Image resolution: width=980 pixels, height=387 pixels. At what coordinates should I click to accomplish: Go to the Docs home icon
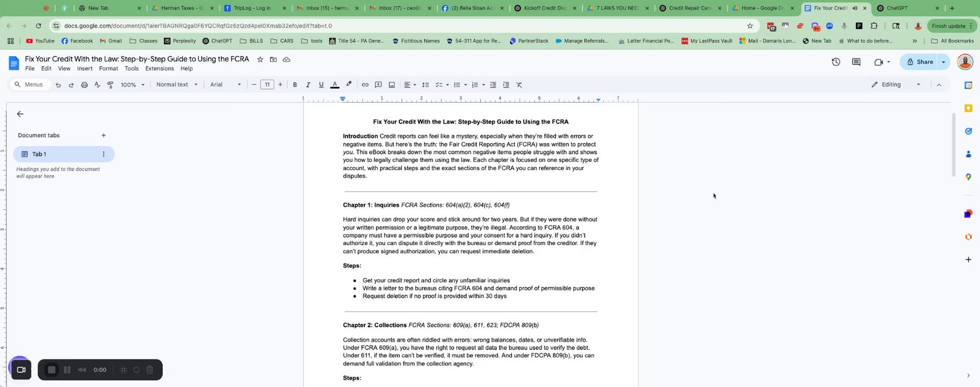tap(14, 63)
